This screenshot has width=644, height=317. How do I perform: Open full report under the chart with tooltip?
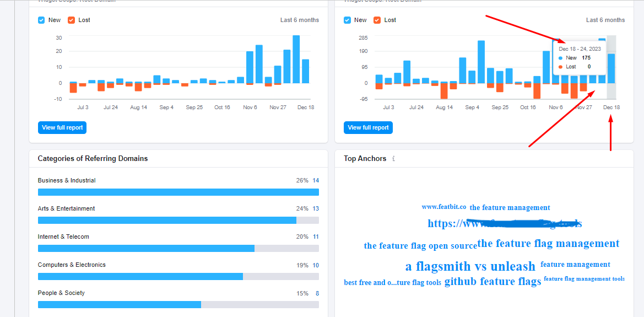(x=368, y=127)
